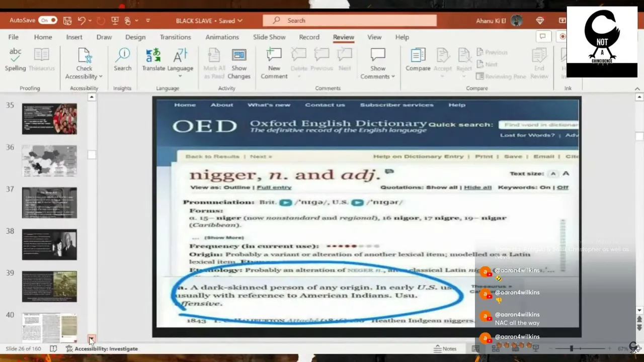Expand the Touch/Mouse mode dropdown arrow
This screenshot has width=644, height=362.
point(136,21)
